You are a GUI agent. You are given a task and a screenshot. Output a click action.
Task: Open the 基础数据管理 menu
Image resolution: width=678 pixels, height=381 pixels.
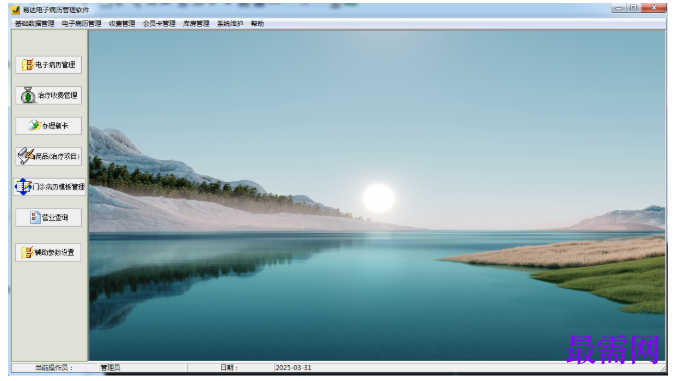point(35,24)
